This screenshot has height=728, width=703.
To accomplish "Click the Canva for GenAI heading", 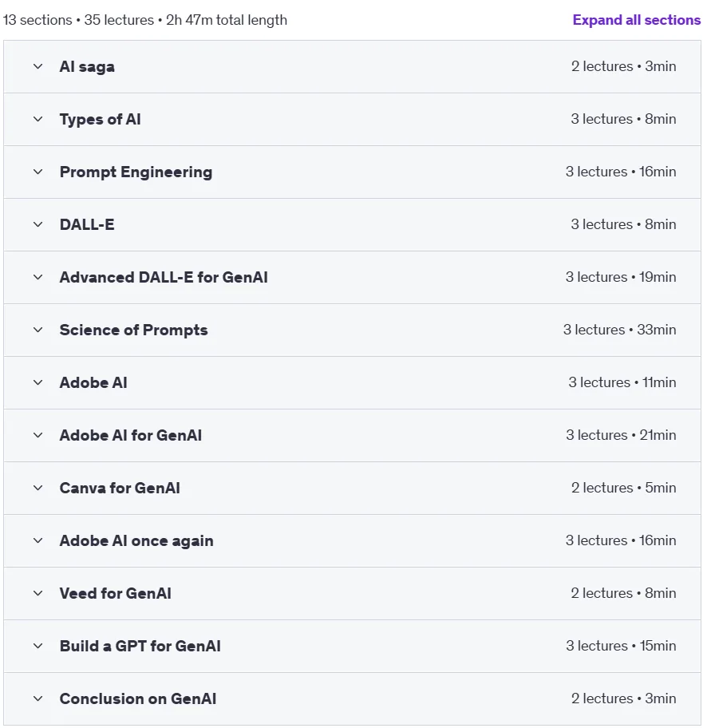I will (120, 488).
